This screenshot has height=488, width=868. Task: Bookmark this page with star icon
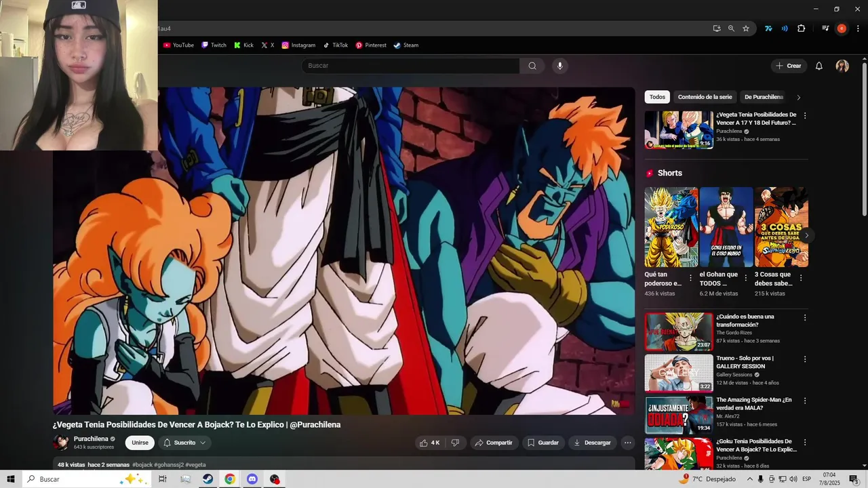[746, 28]
